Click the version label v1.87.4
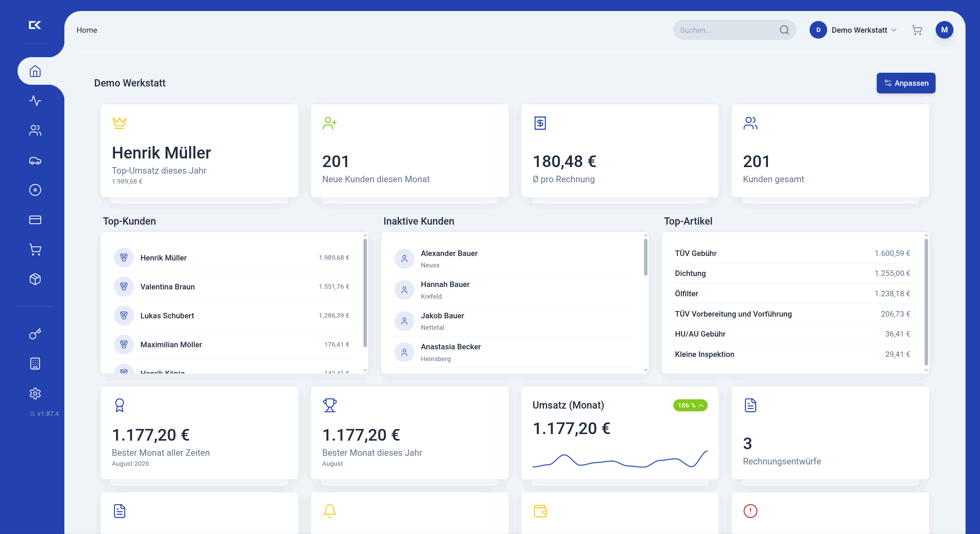Image resolution: width=980 pixels, height=534 pixels. pos(44,414)
